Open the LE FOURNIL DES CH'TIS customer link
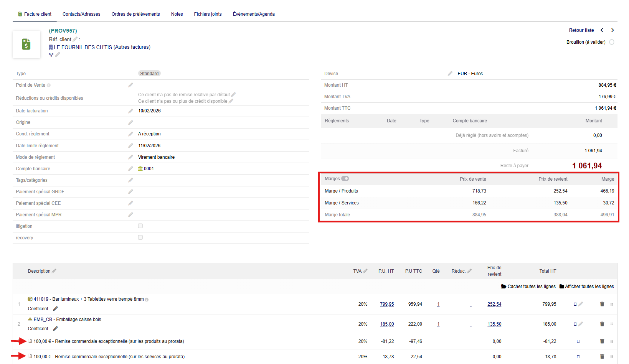 (x=83, y=47)
